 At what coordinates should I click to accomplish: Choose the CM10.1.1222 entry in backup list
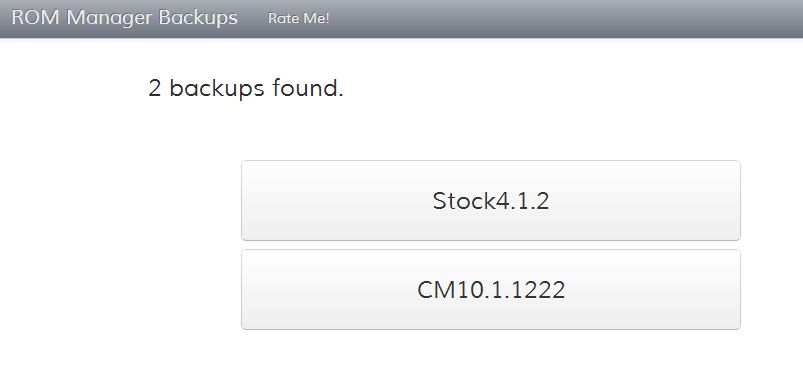[x=491, y=289]
